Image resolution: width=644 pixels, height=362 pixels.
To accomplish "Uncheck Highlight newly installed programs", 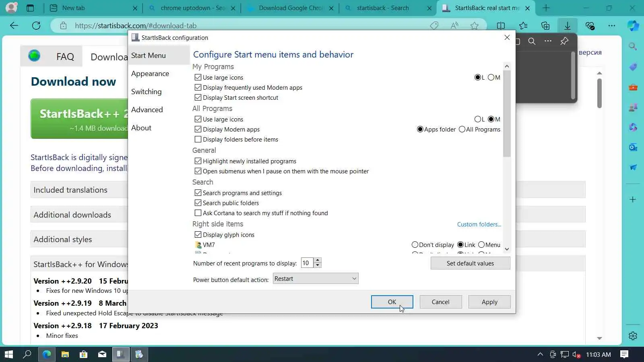I will pyautogui.click(x=198, y=161).
